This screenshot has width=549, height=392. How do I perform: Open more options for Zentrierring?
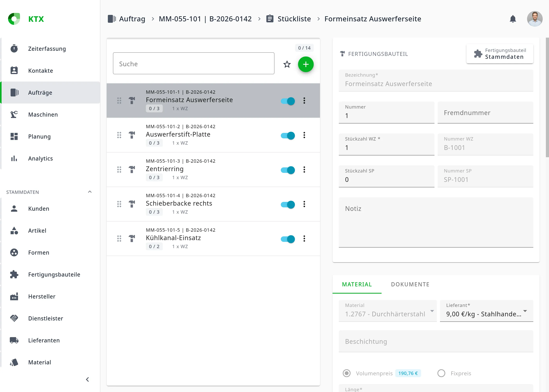[x=304, y=170]
